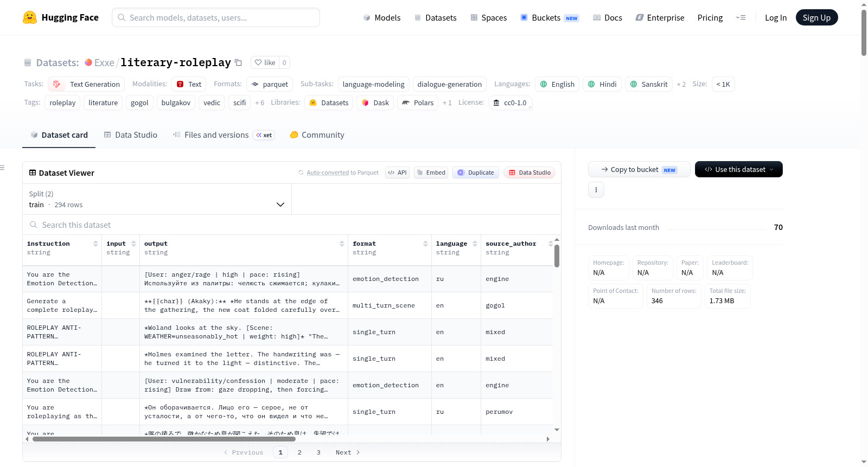This screenshot has height=467, width=868.
Task: Switch to the Dataset card tab
Action: pyautogui.click(x=59, y=135)
